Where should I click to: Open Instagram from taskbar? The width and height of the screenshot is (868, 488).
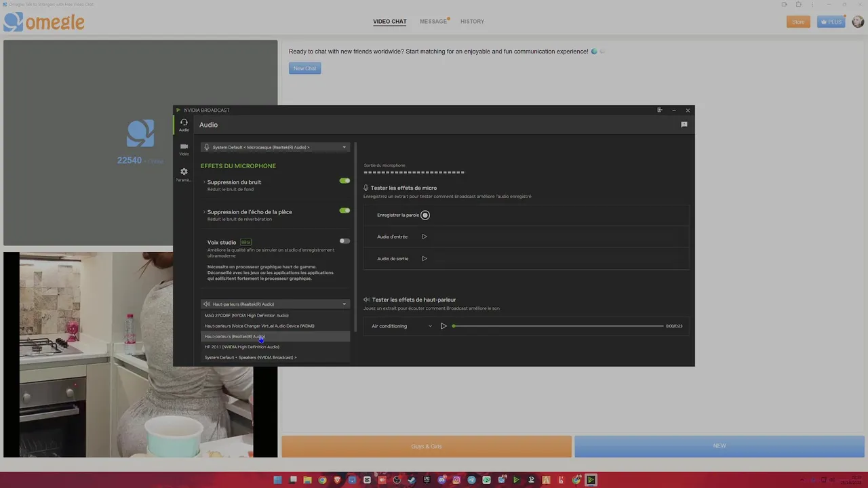pos(456,480)
